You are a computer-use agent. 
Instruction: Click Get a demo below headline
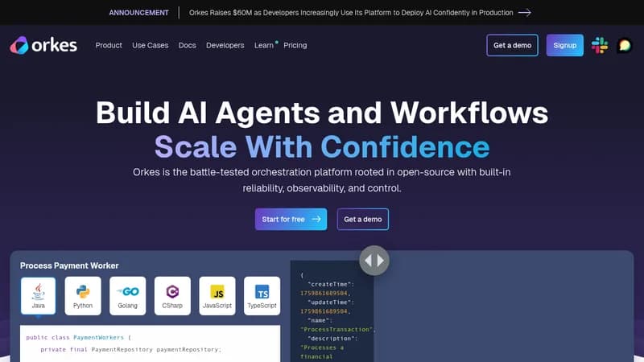click(363, 219)
